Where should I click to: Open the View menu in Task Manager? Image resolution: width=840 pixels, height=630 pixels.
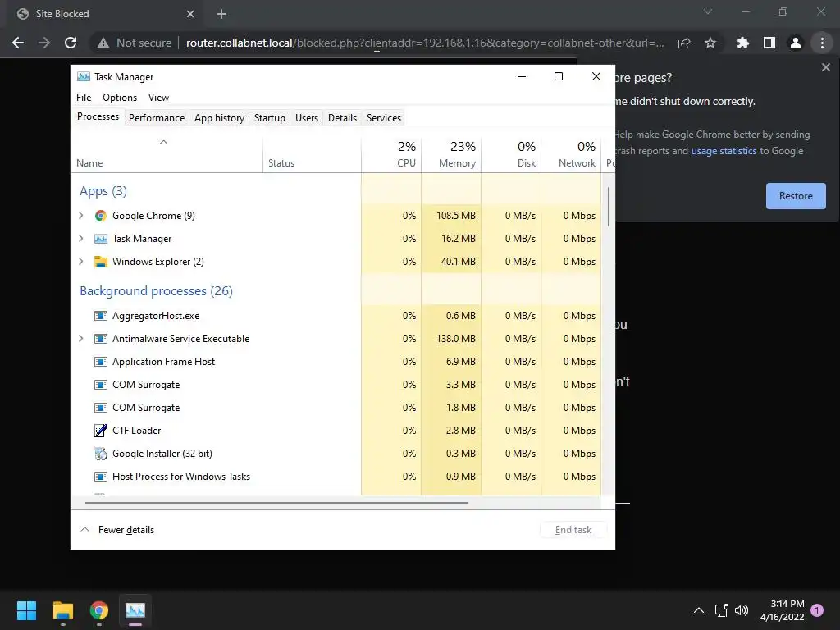point(158,98)
